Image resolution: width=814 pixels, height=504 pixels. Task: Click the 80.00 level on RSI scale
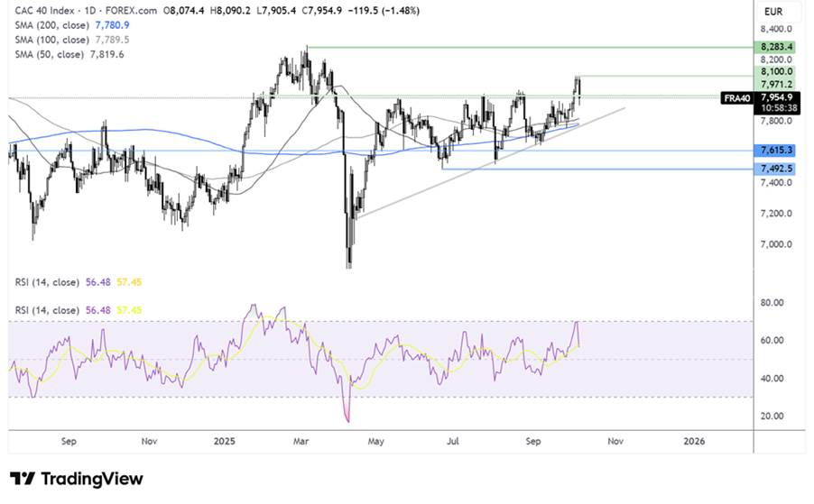point(772,303)
